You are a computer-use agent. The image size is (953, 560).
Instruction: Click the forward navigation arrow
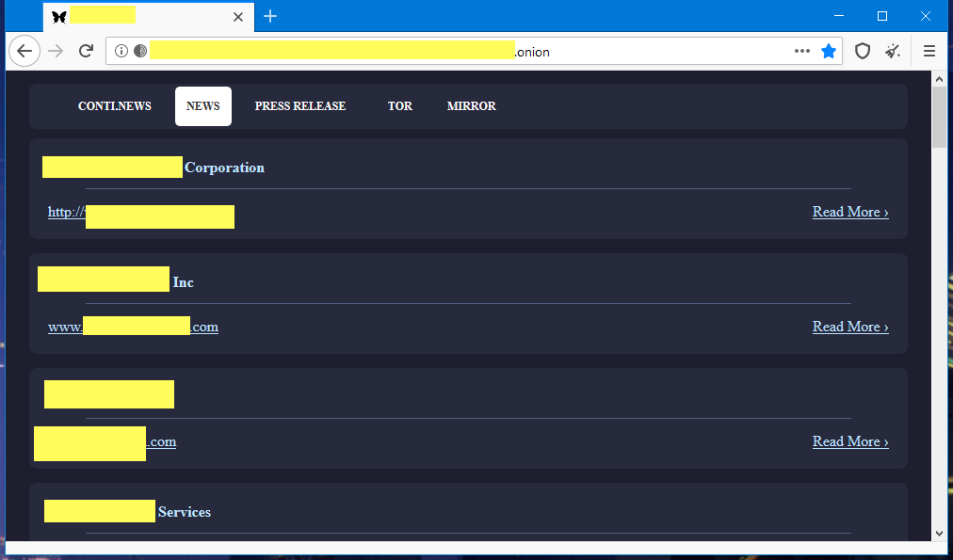[x=56, y=52]
